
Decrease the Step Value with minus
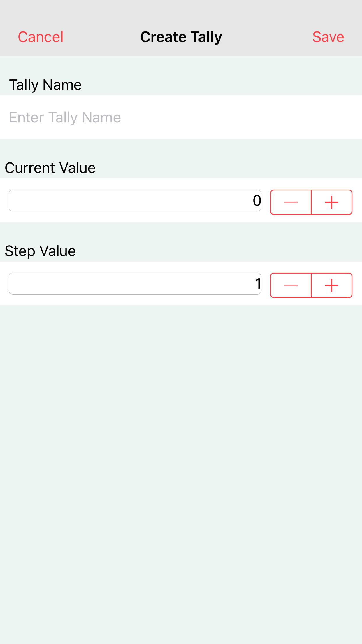tap(291, 285)
